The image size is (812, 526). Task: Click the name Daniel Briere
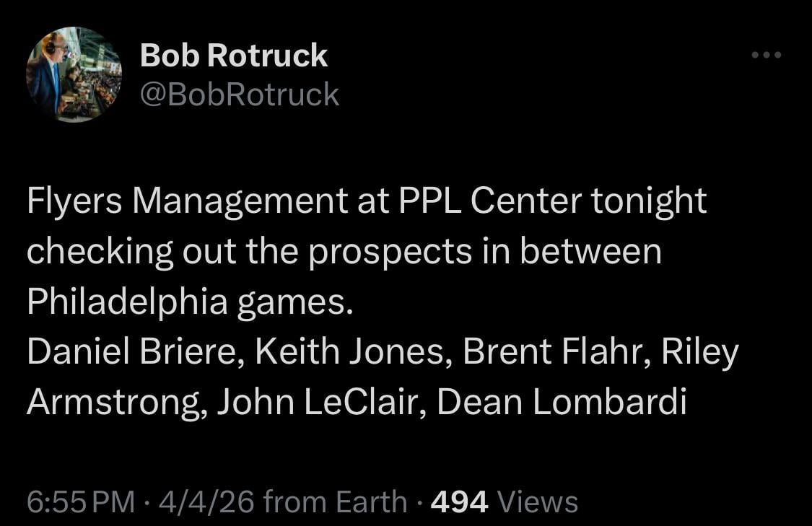tap(134, 353)
